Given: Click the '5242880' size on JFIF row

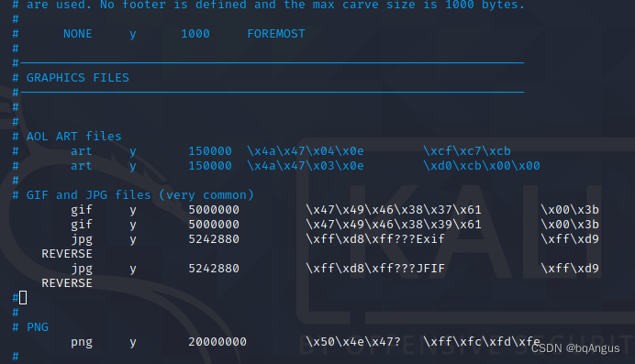Looking at the screenshot, I should coord(214,269).
